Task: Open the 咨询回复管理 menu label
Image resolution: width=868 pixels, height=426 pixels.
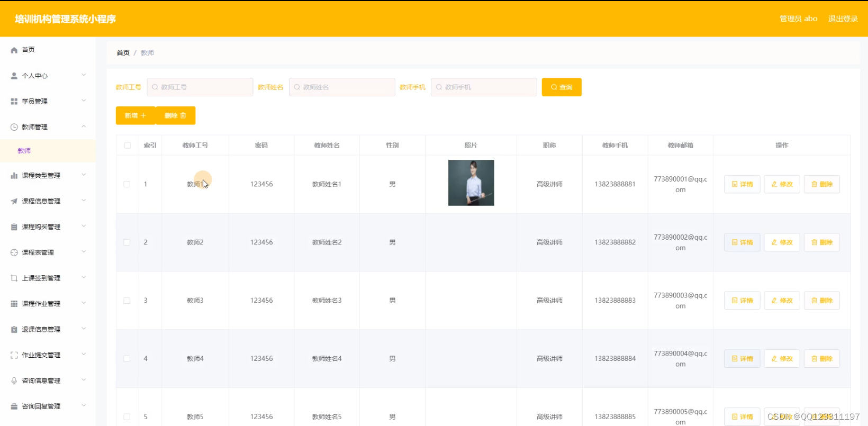Action: (x=41, y=406)
